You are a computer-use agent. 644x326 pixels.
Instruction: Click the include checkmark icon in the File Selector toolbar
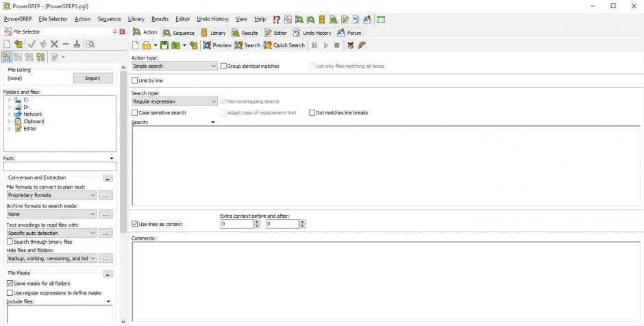pos(32,44)
